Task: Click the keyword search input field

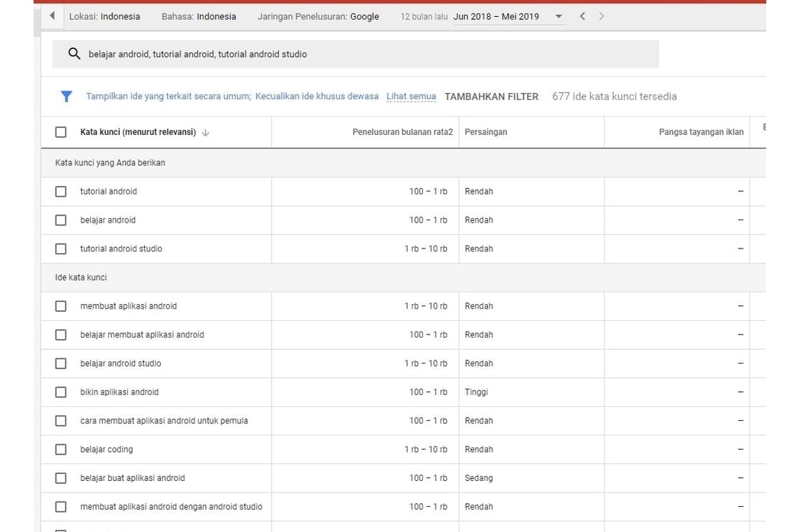Action: click(356, 54)
